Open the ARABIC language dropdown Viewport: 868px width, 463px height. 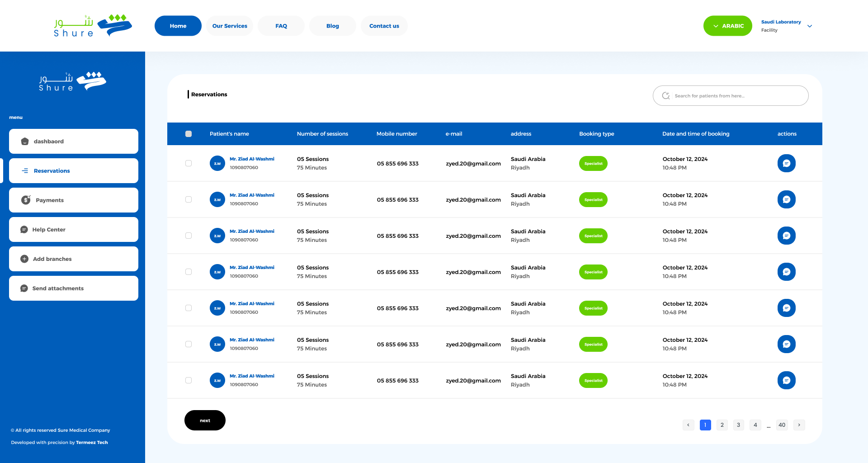point(727,26)
